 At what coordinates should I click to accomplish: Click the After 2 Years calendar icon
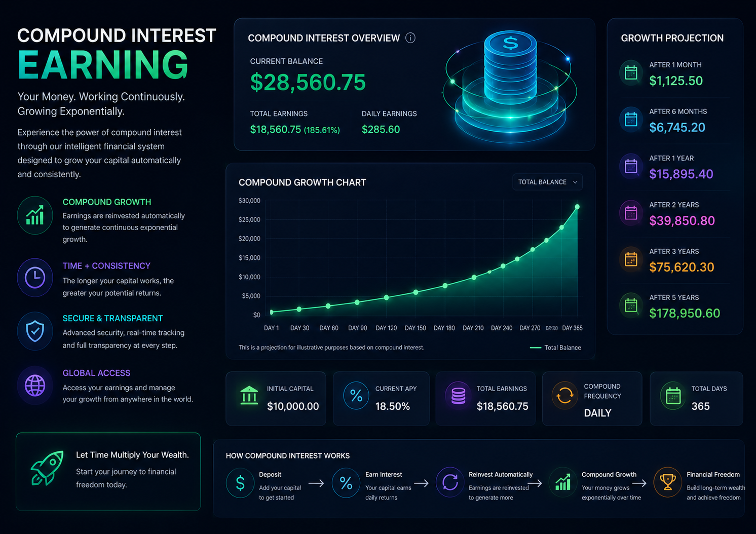pyautogui.click(x=631, y=213)
